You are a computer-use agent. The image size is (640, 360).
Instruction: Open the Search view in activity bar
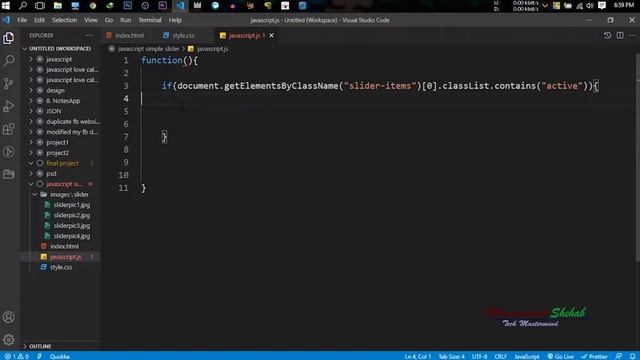[9, 61]
